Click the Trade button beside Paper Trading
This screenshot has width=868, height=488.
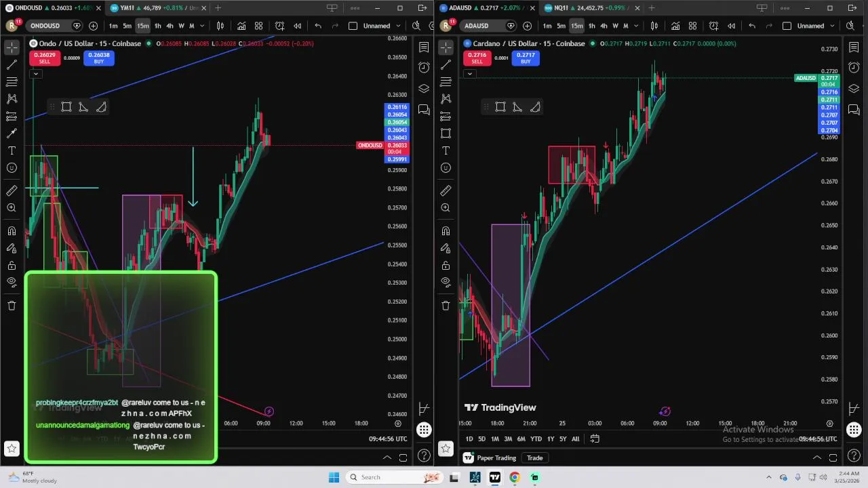534,457
